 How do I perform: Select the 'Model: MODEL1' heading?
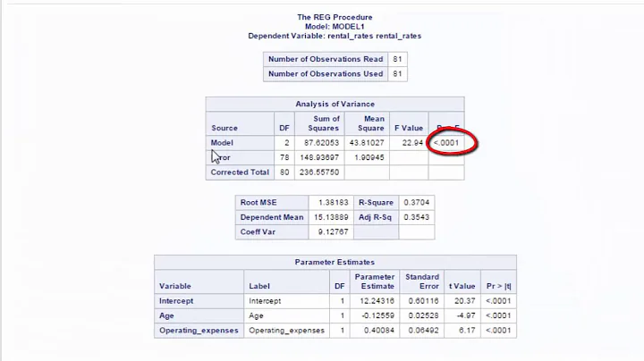335,27
